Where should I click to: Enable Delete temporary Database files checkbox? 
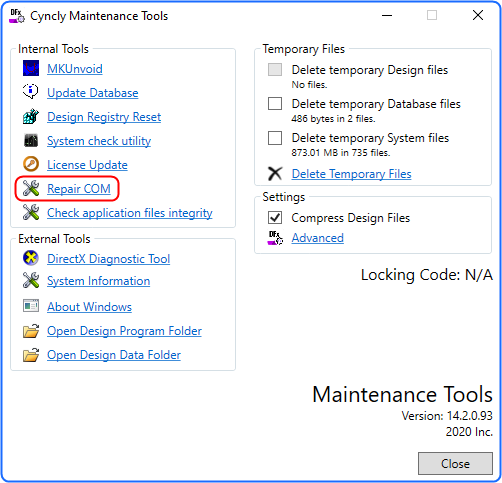(x=275, y=104)
